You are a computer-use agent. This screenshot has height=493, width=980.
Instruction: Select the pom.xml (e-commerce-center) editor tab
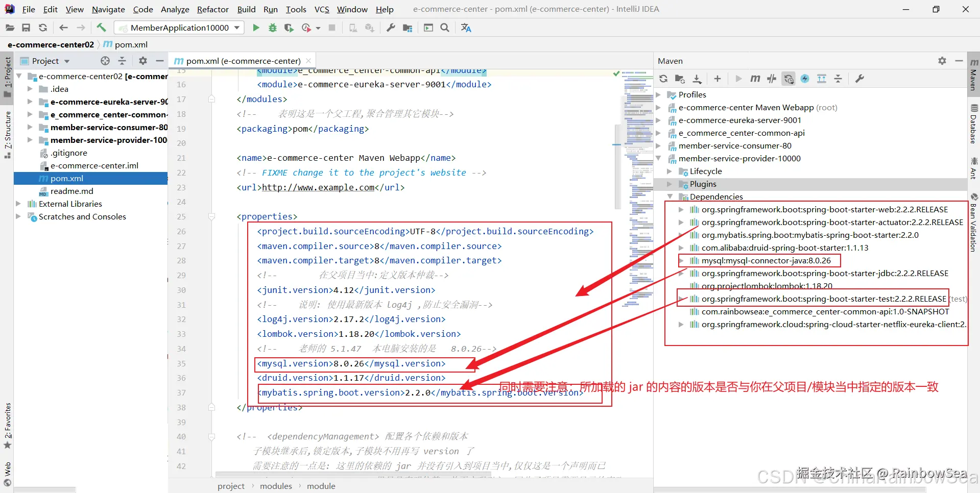243,61
